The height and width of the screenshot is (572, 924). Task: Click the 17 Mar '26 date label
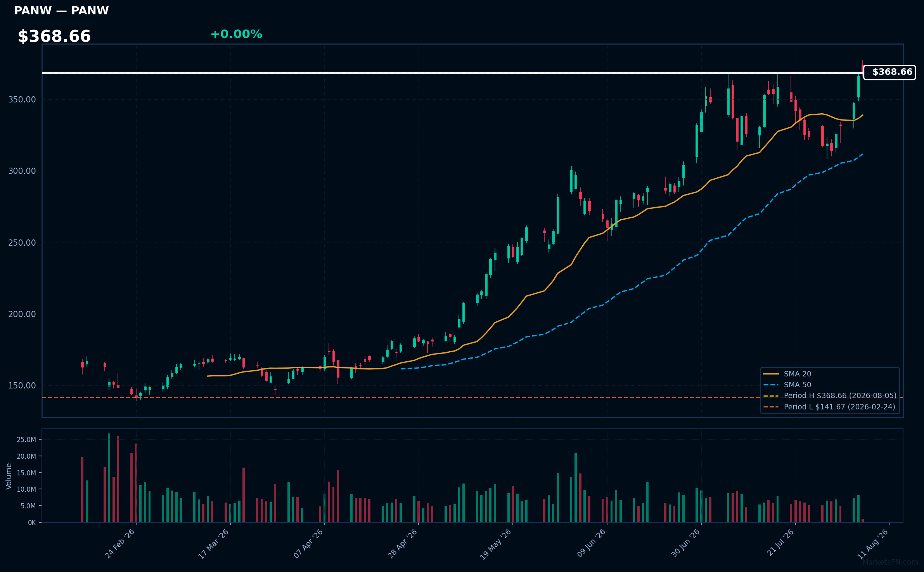click(213, 544)
